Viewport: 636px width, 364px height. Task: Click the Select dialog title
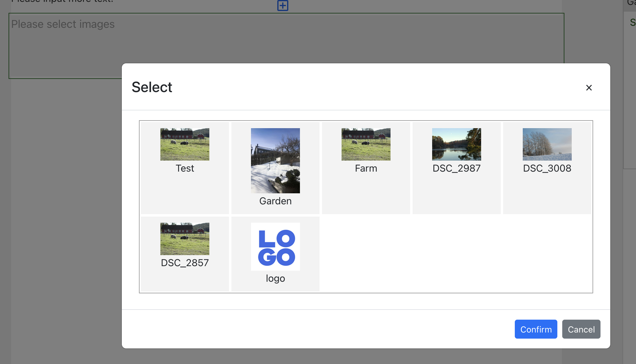pyautogui.click(x=152, y=87)
